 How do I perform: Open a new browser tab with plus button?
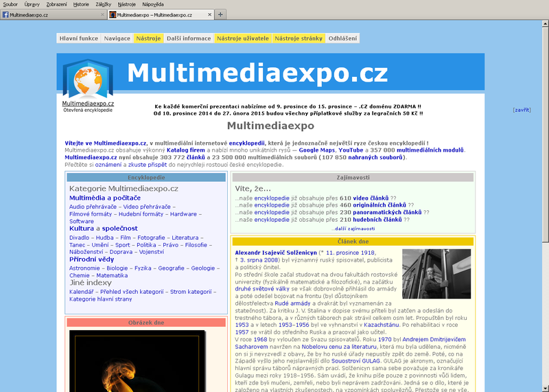220,14
